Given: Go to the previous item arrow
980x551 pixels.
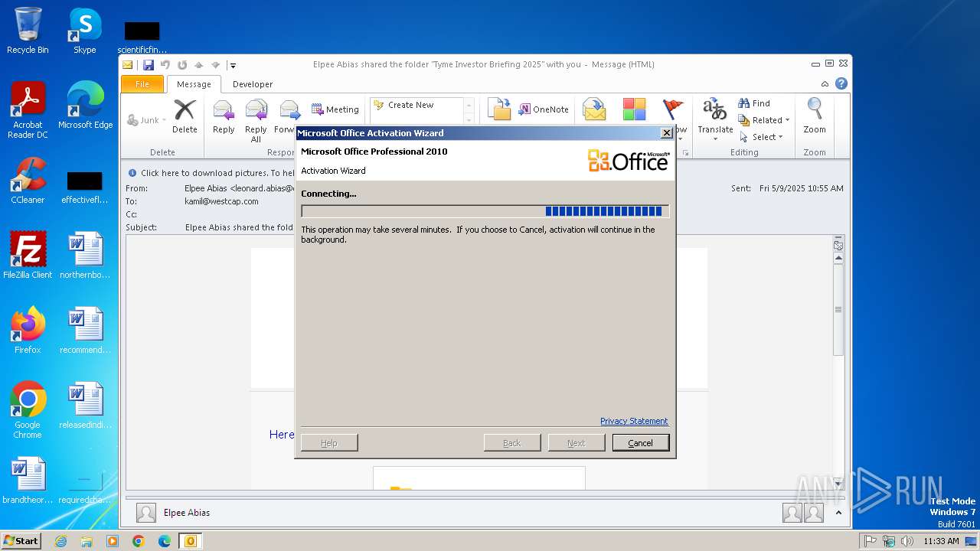Looking at the screenshot, I should tap(199, 65).
